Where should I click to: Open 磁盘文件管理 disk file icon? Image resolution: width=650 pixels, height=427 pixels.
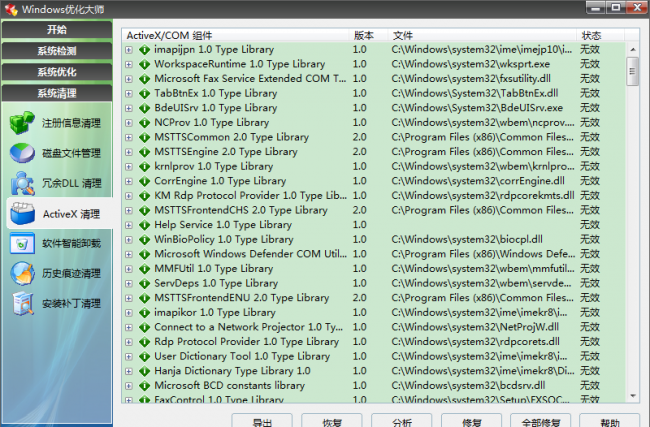point(22,153)
